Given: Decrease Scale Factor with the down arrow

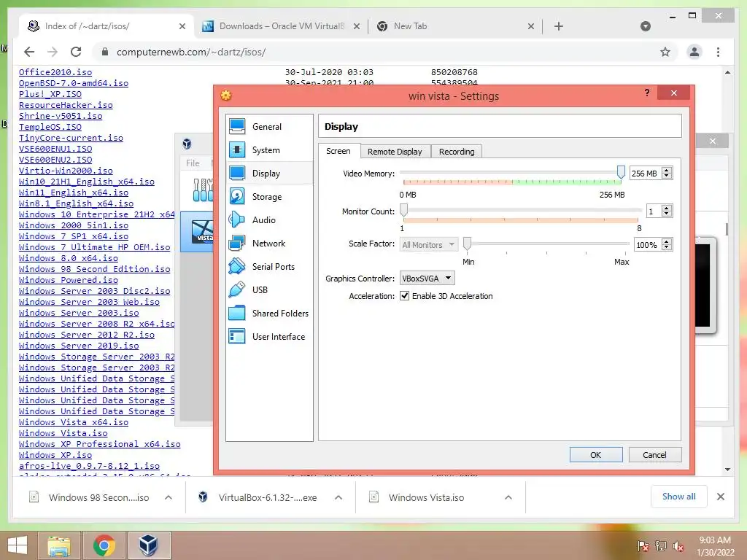Looking at the screenshot, I should [x=667, y=248].
